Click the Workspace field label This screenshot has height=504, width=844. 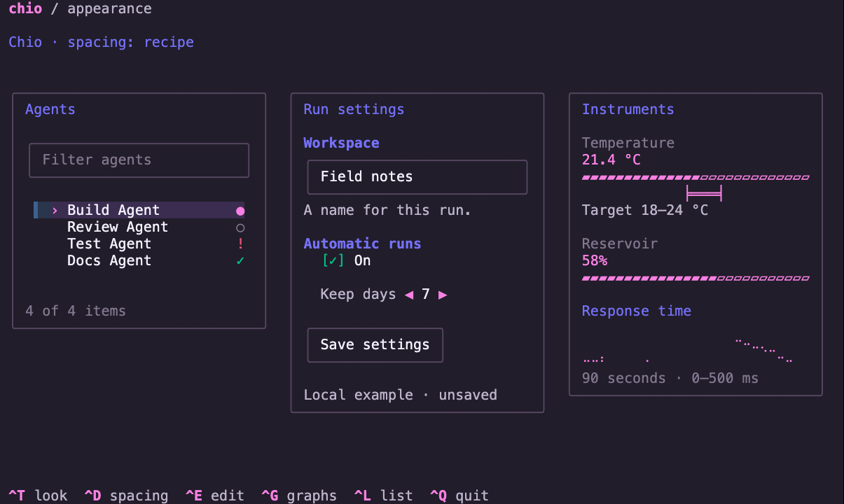pos(342,143)
